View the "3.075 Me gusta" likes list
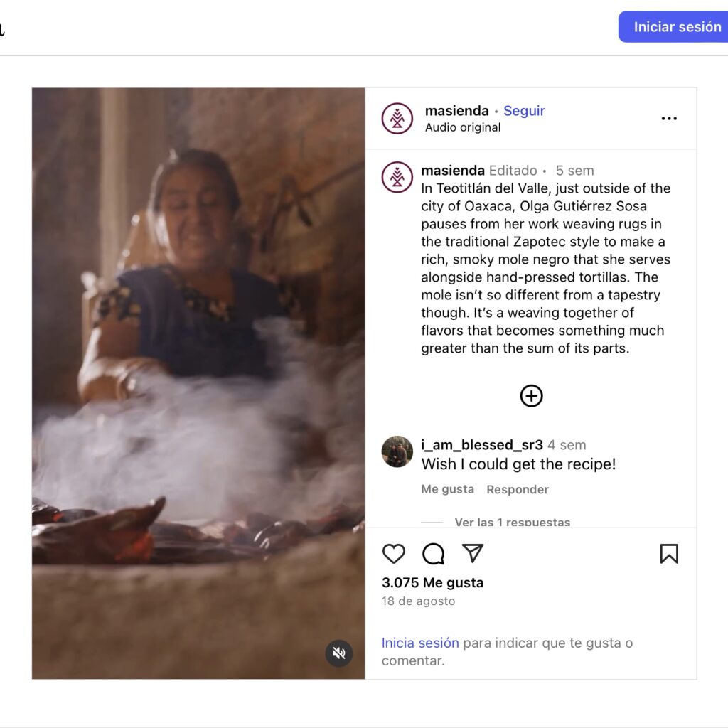Viewport: 728px width, 728px height. coord(432,582)
